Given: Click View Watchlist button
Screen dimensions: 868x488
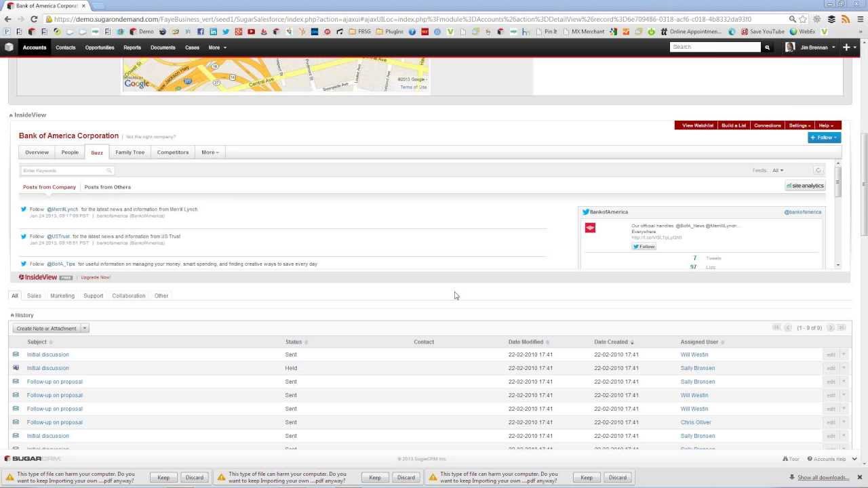Looking at the screenshot, I should pos(698,125).
